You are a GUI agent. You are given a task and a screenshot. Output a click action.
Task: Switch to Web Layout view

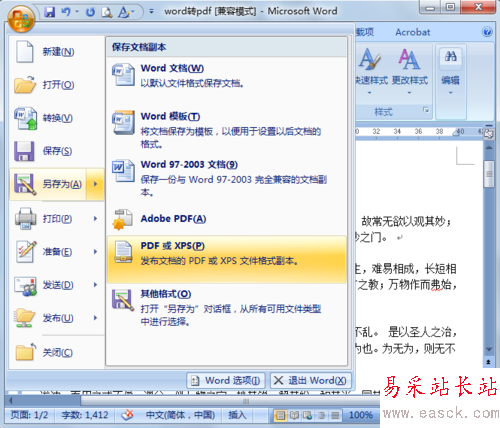coord(307,415)
